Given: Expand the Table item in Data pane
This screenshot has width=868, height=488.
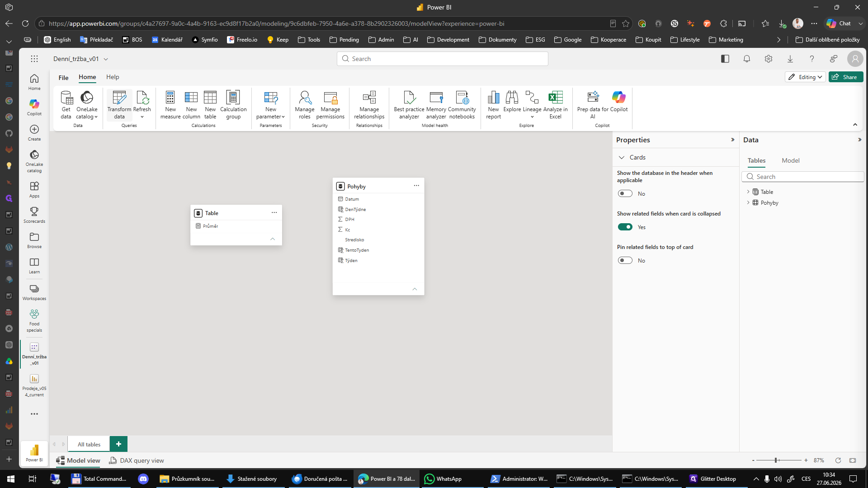Looking at the screenshot, I should coord(748,192).
